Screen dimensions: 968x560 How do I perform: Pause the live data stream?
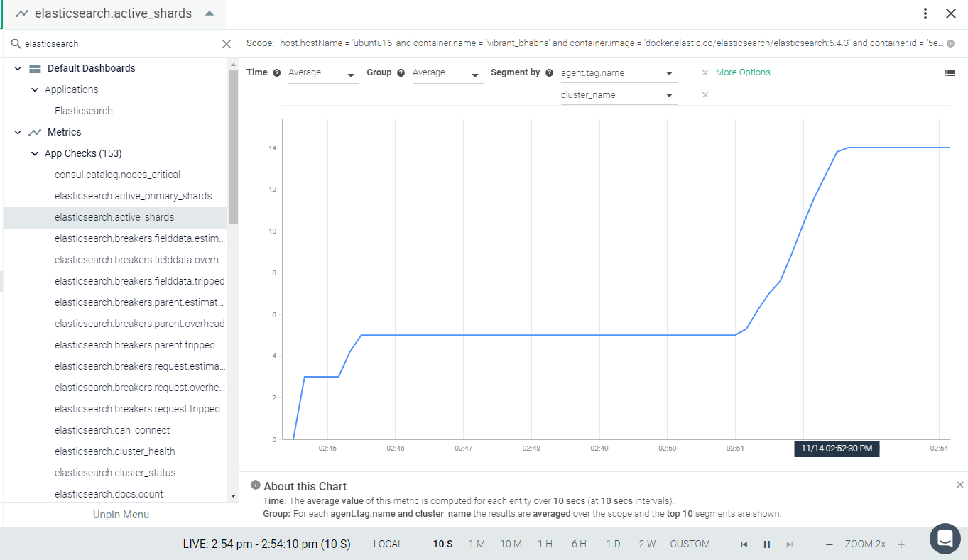767,544
